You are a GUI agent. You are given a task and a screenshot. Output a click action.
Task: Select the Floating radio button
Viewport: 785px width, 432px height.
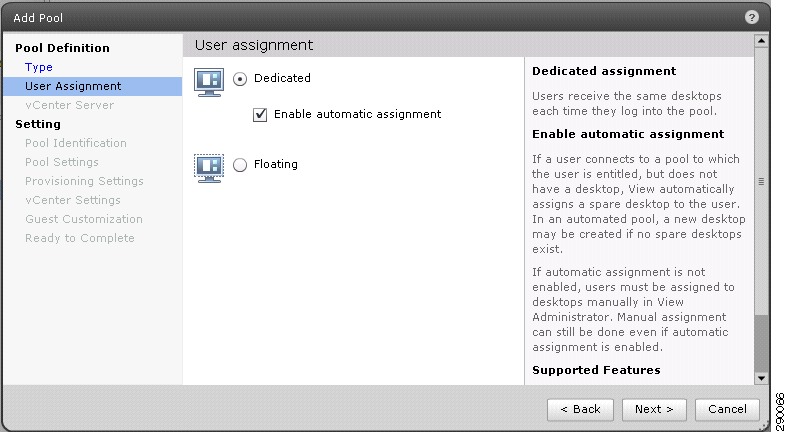click(240, 165)
